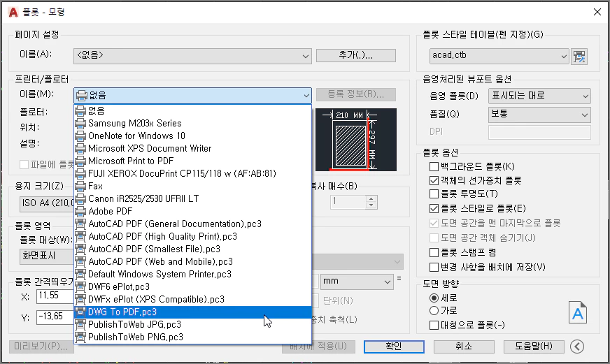This screenshot has height=364, width=610.
Task: Click 추가(.)... button
Action: click(356, 56)
